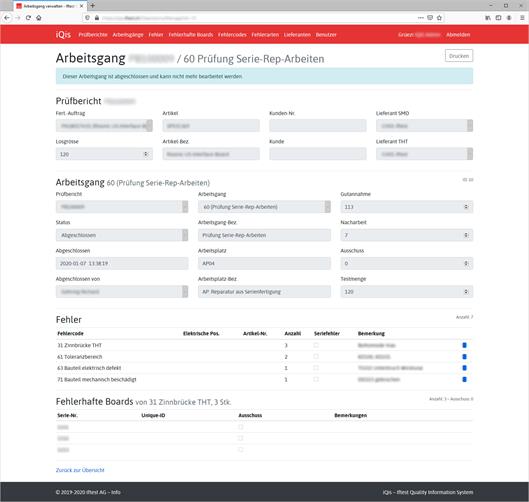Adjust the Losgrösse spinner arrows
Image resolution: width=529 pixels, height=502 pixels.
146,154
